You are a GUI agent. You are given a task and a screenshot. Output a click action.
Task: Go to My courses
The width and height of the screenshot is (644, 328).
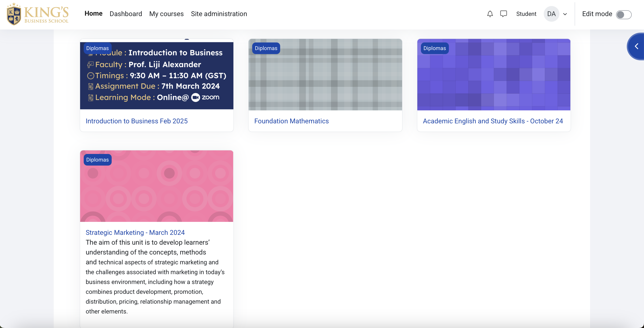click(166, 14)
